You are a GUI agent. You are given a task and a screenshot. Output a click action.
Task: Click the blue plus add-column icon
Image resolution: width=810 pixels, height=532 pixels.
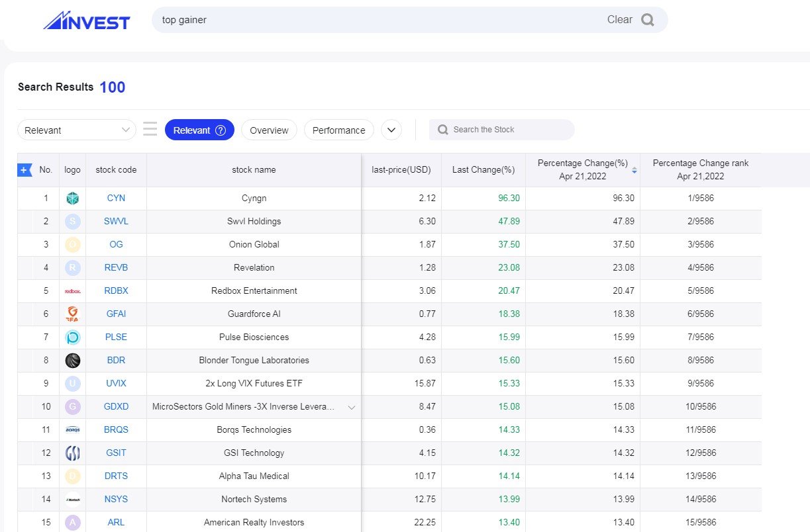(24, 170)
